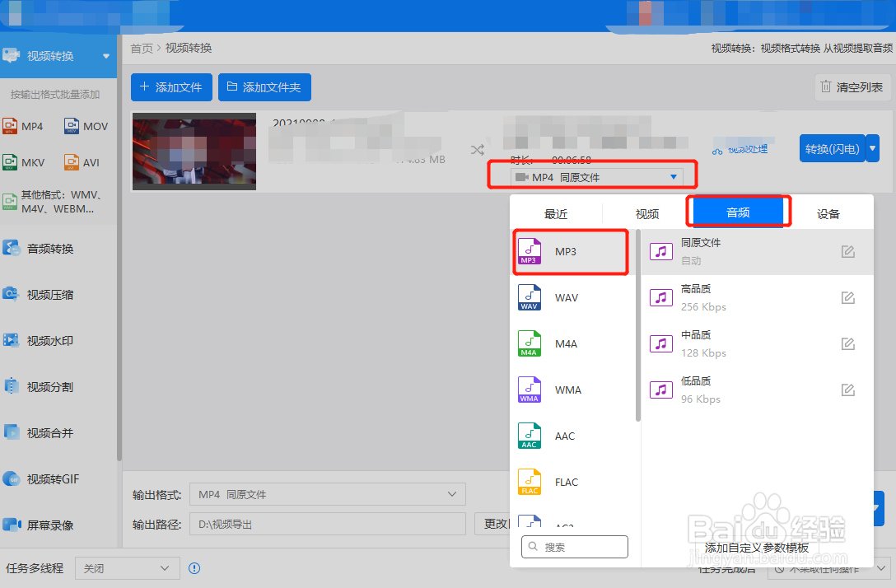Click the left sidebar scrollbar
The width and height of the screenshot is (896, 588).
point(119,249)
